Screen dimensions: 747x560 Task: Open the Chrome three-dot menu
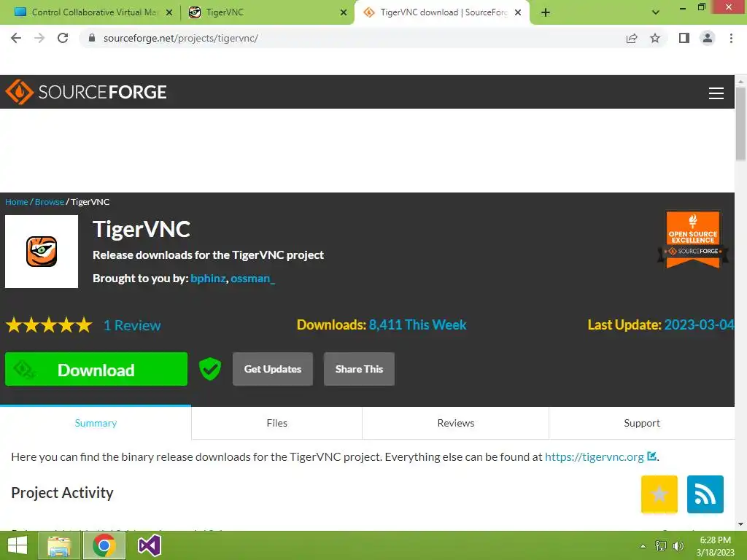tap(731, 38)
